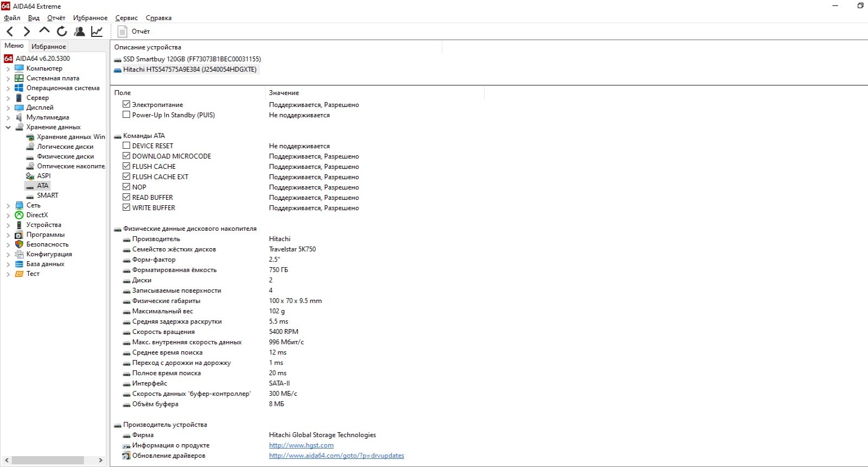Image resolution: width=868 pixels, height=467 pixels.
Task: Collapse the Хранение данных node arrow
Action: coord(8,128)
